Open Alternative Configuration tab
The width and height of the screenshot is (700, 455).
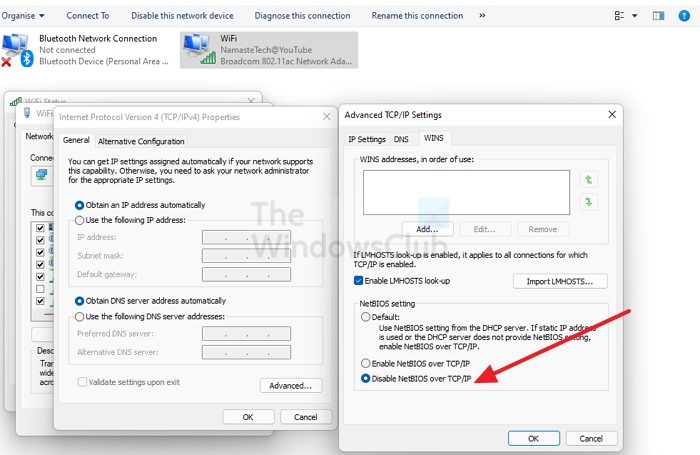pyautogui.click(x=141, y=142)
